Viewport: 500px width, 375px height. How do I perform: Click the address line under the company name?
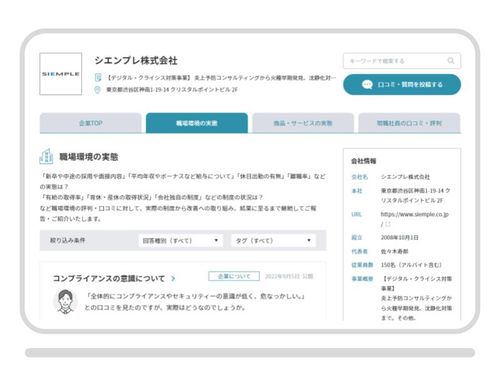pos(172,90)
